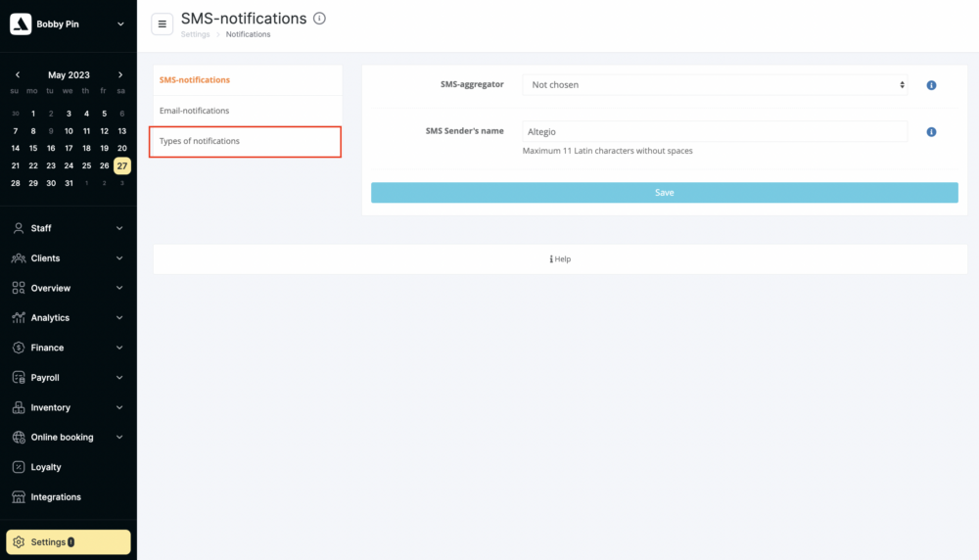Click the Altegio logo icon
Image resolution: width=979 pixels, height=560 pixels.
coord(21,24)
